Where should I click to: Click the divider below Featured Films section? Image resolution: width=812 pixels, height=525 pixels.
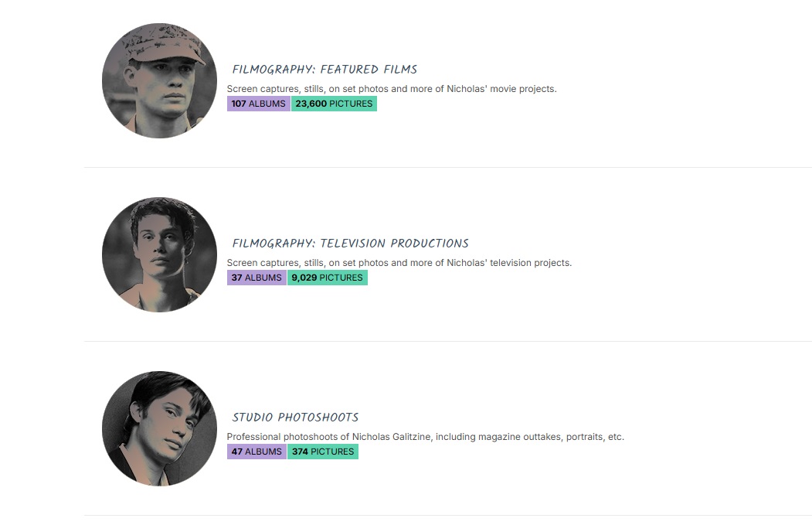[447, 167]
